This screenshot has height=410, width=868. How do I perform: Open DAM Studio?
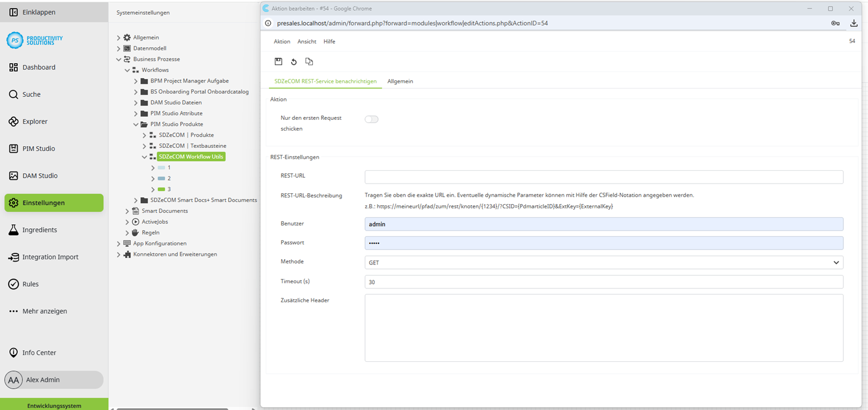pyautogui.click(x=40, y=175)
